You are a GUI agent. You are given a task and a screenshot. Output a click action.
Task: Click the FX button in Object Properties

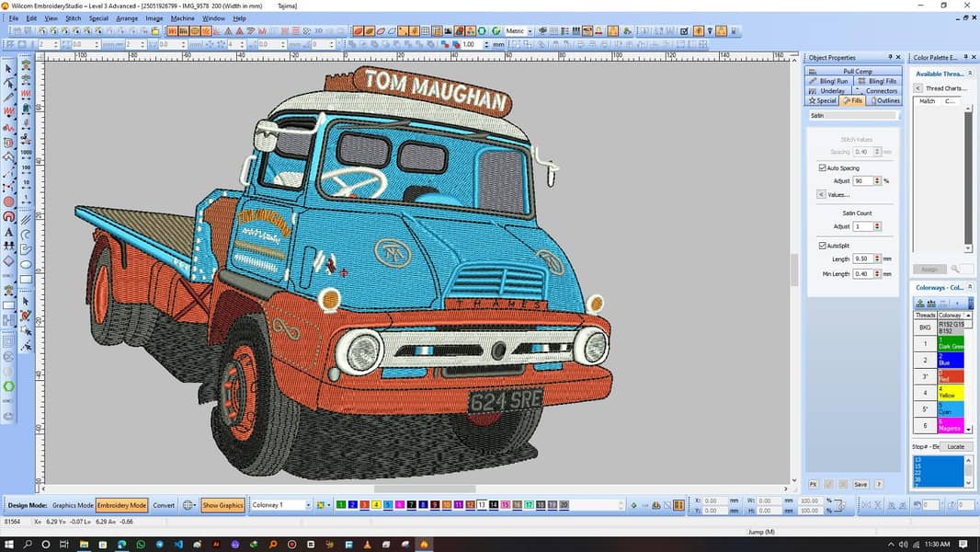click(x=813, y=485)
